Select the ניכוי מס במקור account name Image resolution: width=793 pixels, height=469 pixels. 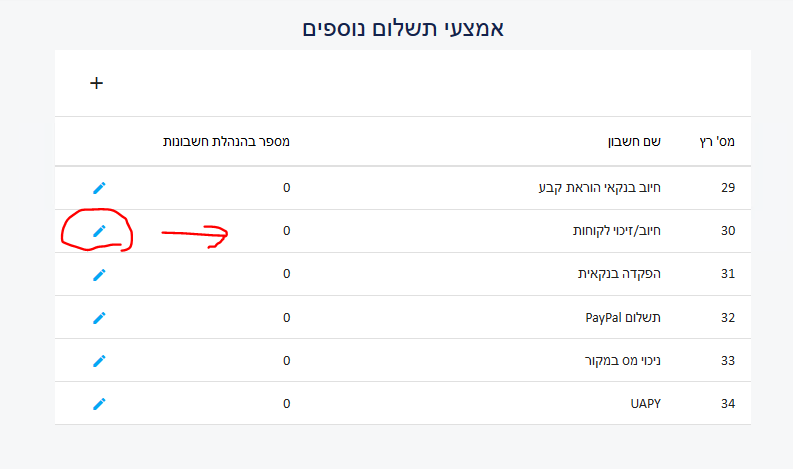(x=623, y=360)
